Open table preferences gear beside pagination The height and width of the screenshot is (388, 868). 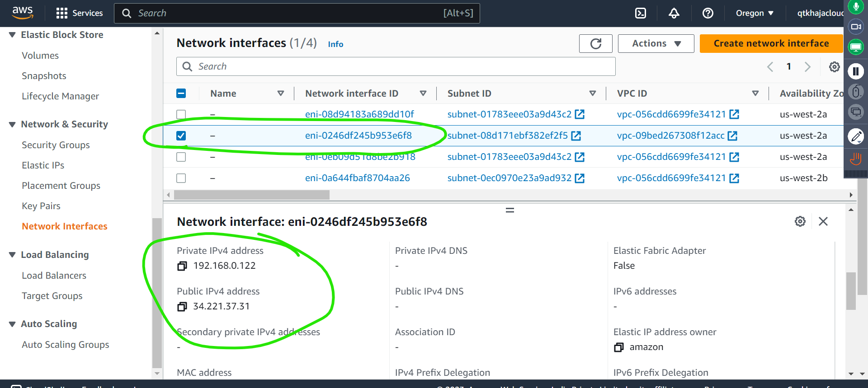835,67
